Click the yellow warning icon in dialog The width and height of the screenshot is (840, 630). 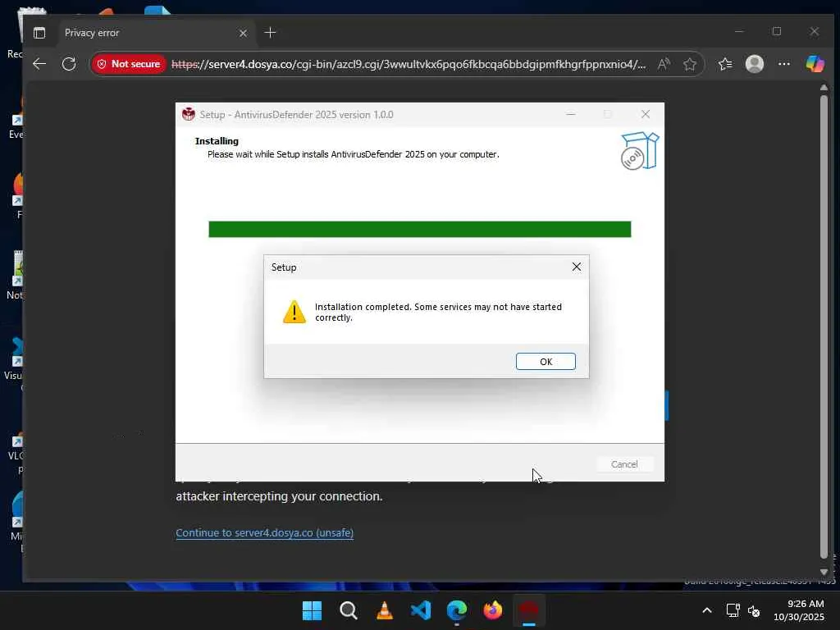click(294, 312)
